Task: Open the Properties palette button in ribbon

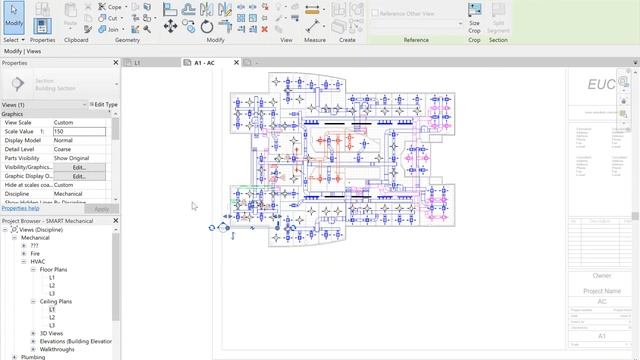Action: (42, 26)
